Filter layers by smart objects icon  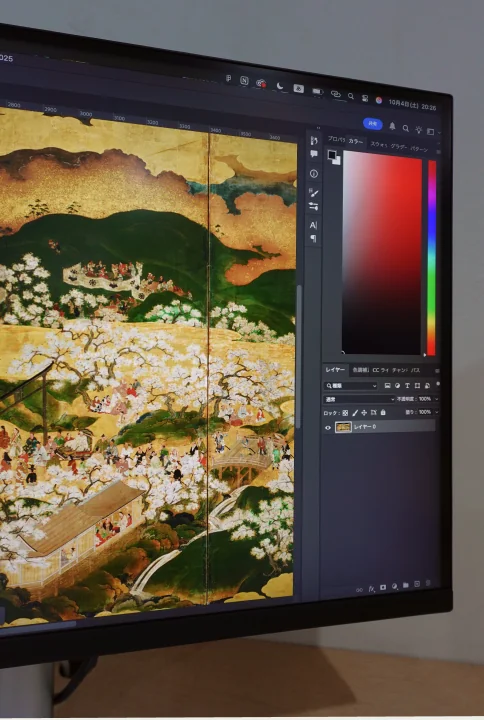pos(427,386)
